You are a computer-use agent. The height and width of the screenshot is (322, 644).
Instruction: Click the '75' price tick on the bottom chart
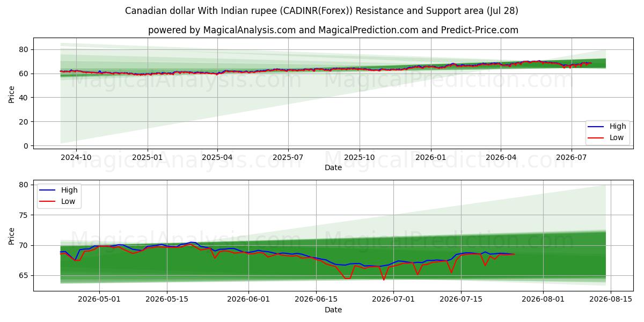click(25, 215)
